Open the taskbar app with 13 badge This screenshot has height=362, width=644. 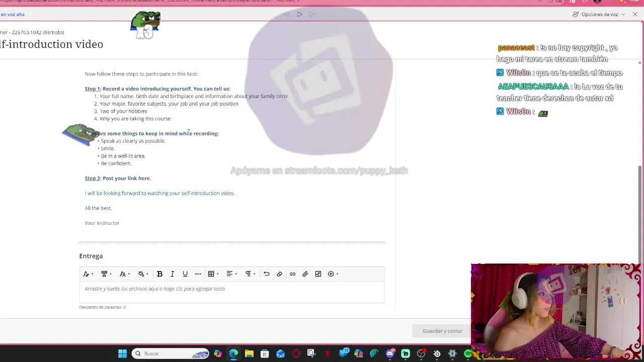point(343,353)
